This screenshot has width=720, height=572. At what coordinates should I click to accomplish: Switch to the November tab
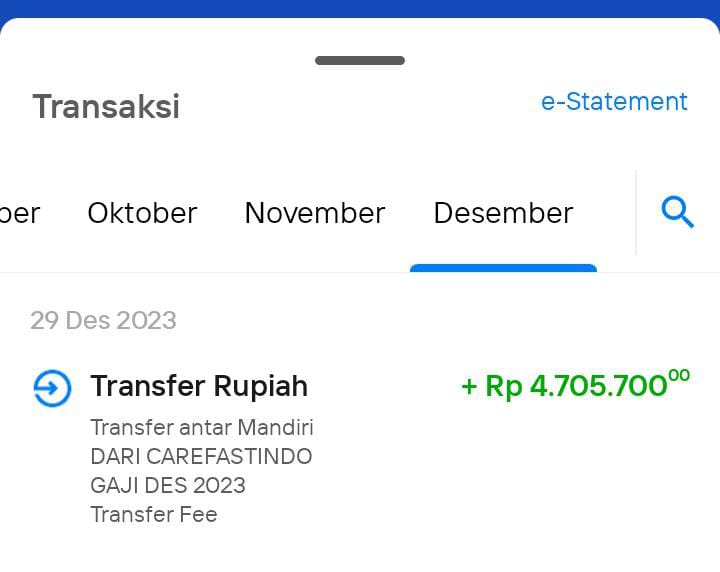(x=315, y=213)
